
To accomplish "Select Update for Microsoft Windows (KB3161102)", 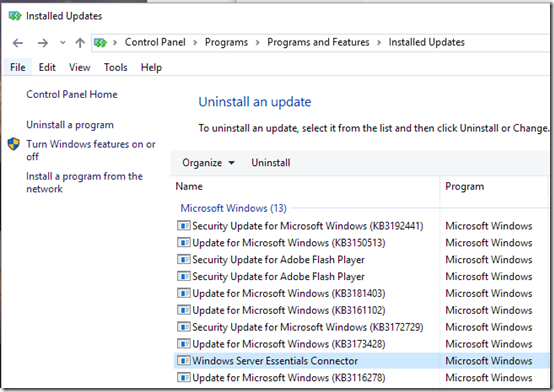I will click(x=289, y=310).
